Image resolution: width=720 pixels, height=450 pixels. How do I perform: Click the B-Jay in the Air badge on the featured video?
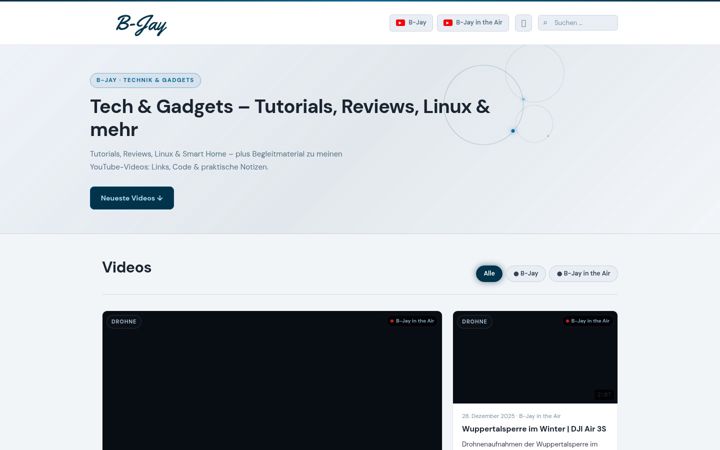click(411, 321)
